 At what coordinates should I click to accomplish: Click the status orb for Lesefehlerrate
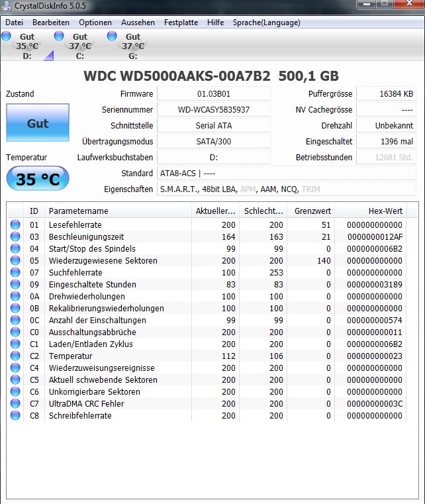[15, 225]
